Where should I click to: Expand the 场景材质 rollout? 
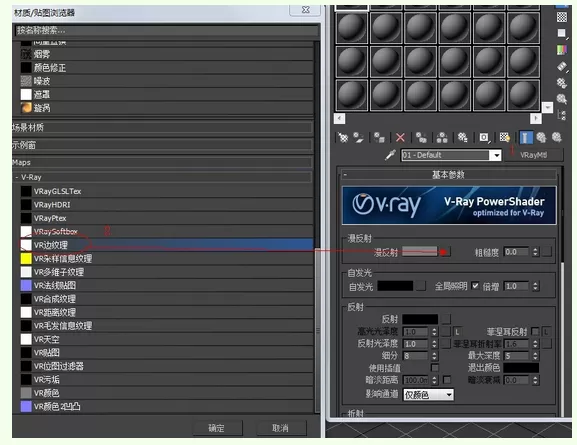pyautogui.click(x=162, y=128)
